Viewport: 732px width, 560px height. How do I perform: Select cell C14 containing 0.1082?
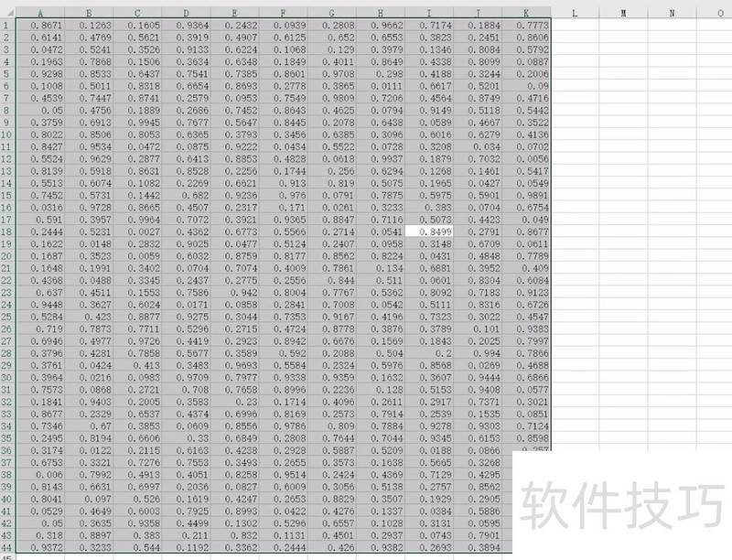(137, 183)
